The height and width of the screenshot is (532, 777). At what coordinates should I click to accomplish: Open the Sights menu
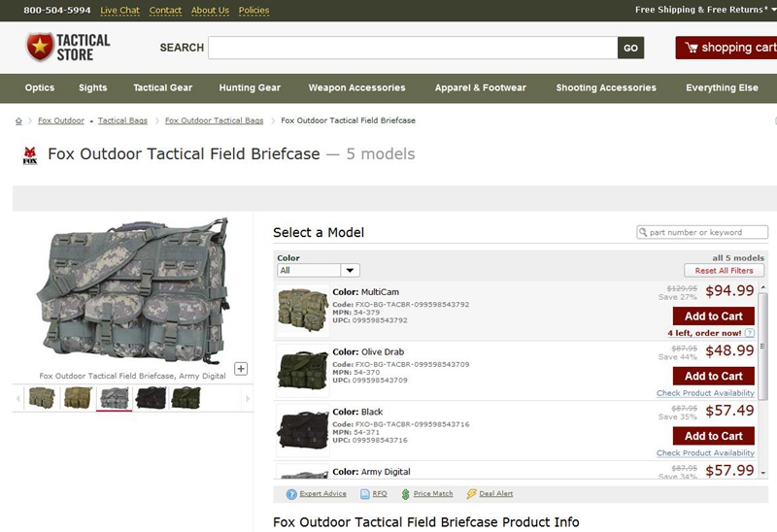[92, 87]
